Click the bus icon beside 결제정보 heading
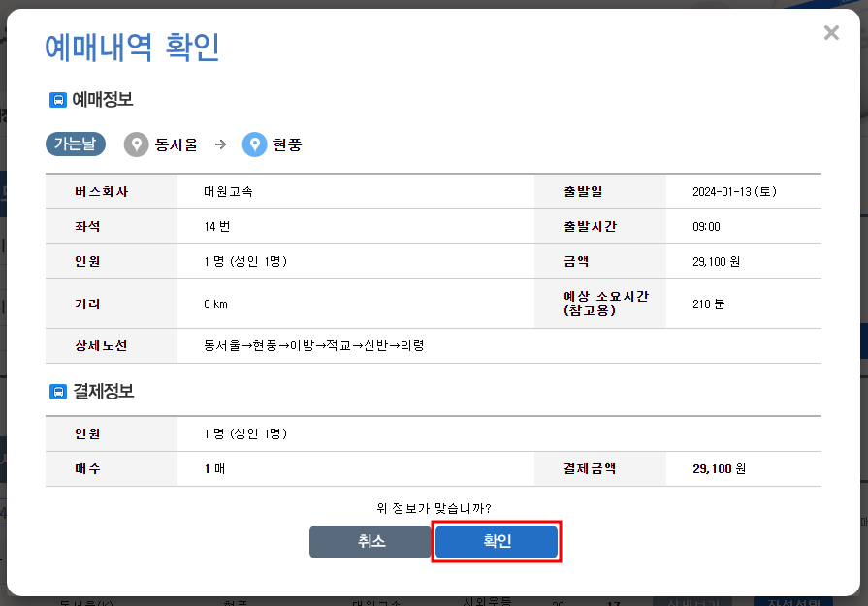 pyautogui.click(x=57, y=391)
